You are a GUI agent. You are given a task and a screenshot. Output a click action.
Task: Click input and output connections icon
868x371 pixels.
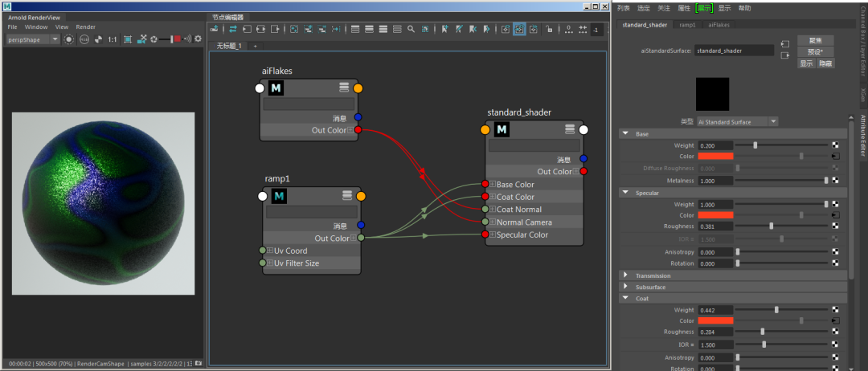[260, 29]
